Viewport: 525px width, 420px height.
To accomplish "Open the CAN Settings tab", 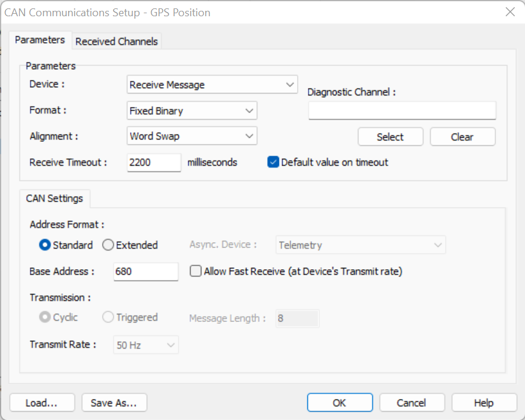I will [x=55, y=198].
